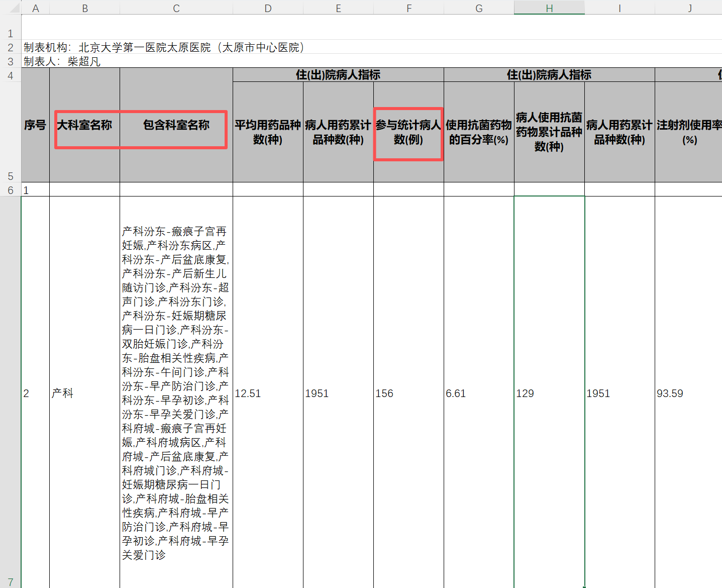This screenshot has height=588, width=722.
Task: Click the 制表人 柴超凡 cell
Action: point(62,61)
